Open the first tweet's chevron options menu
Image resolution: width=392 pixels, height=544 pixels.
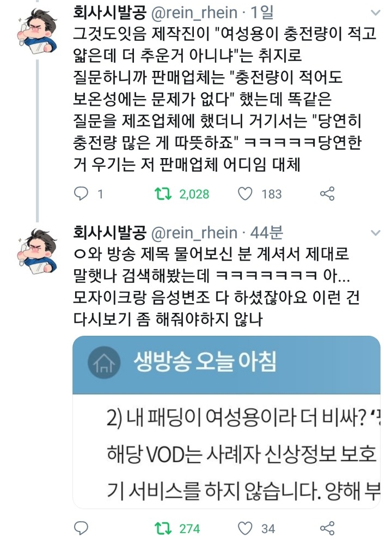click(x=376, y=13)
